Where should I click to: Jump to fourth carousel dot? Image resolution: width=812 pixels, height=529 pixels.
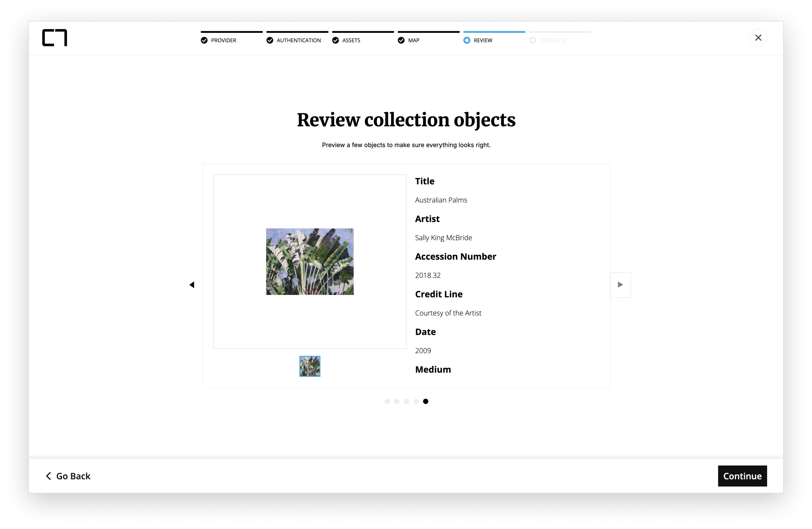tap(416, 401)
